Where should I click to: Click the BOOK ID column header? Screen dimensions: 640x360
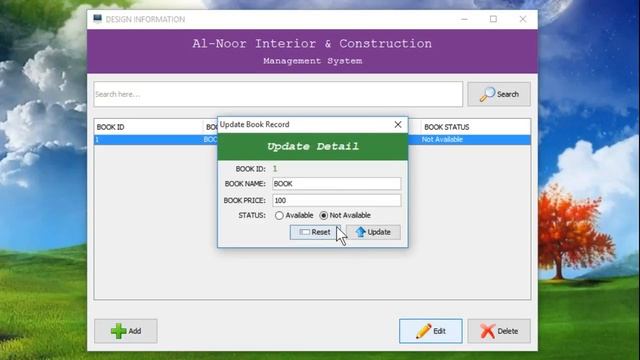[148, 127]
